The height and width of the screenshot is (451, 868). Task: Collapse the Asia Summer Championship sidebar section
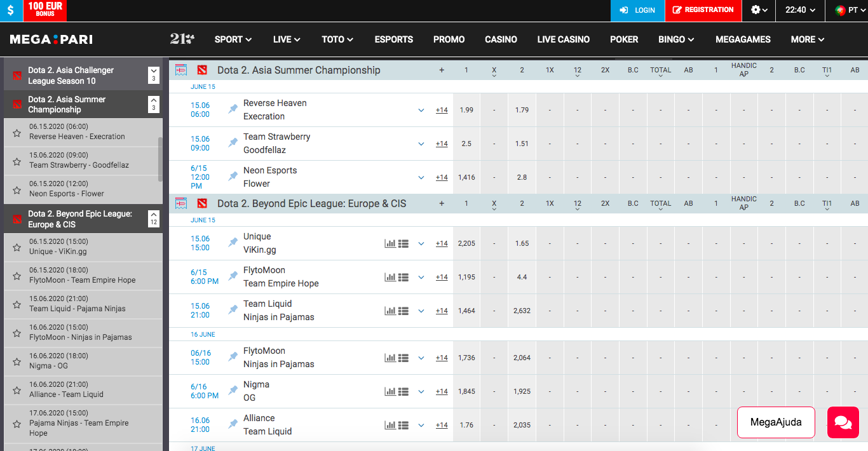[153, 104]
